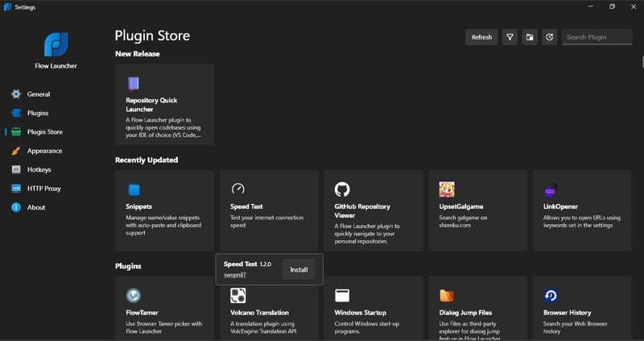Click the UpsetGalgame anime avatar icon
The height and width of the screenshot is (341, 644).
click(x=447, y=189)
